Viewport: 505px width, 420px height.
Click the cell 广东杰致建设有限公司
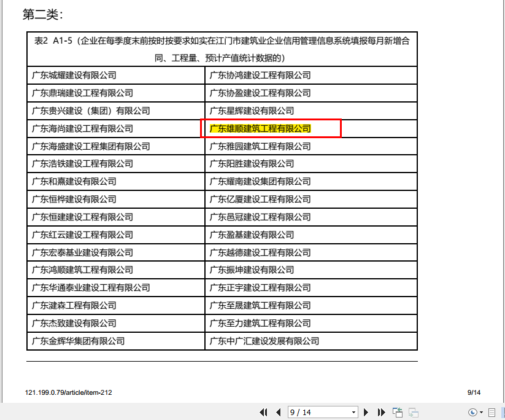[x=116, y=323]
